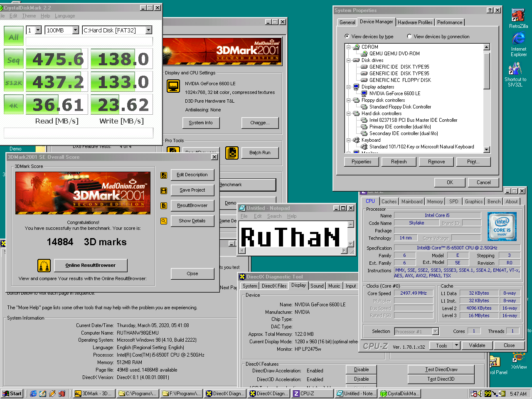Click the Notepad horizontal scroll right arrow
The image size is (532, 399).
point(344,251)
